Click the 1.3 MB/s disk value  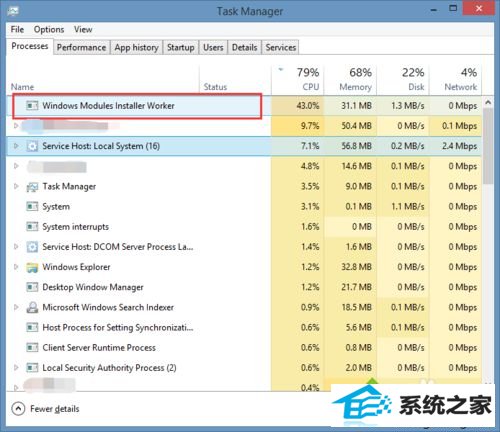pyautogui.click(x=408, y=106)
